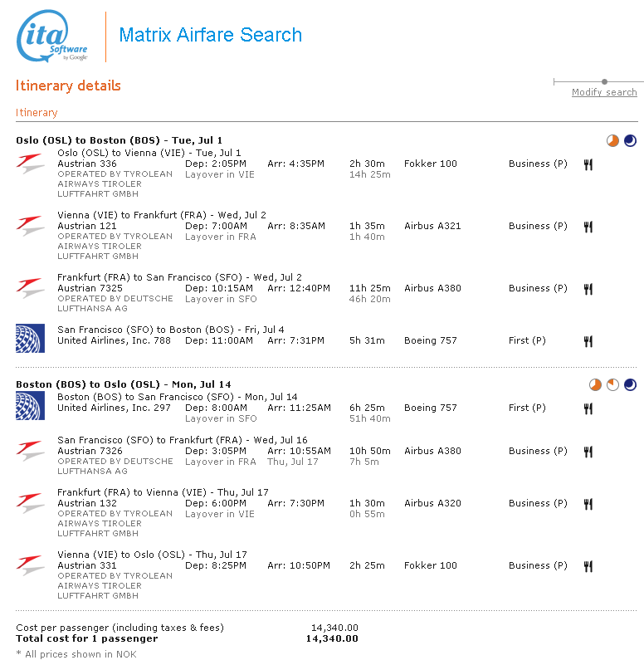Click the meal icon for Austrian 7326

pyautogui.click(x=588, y=452)
